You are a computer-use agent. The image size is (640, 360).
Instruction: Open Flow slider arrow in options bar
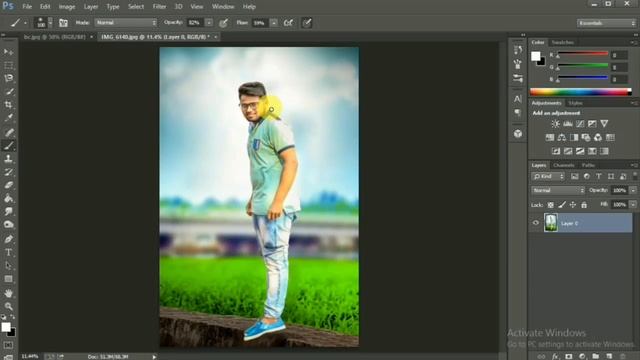[274, 23]
